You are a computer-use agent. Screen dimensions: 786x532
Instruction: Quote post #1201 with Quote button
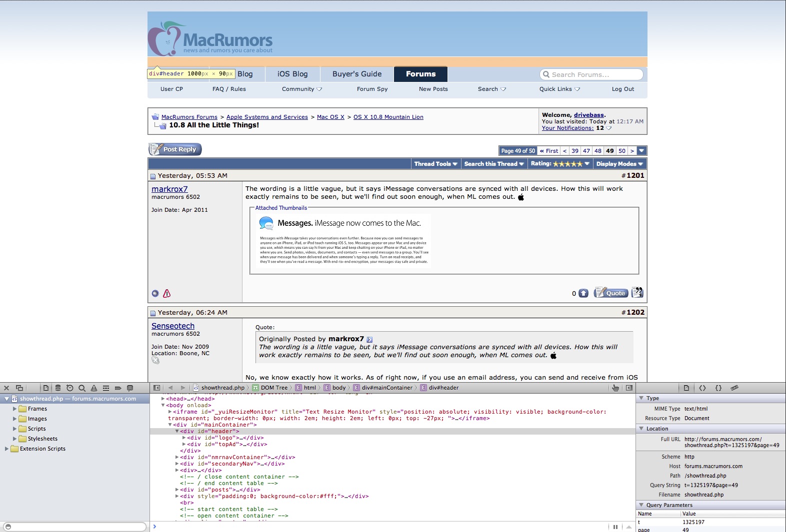point(611,293)
